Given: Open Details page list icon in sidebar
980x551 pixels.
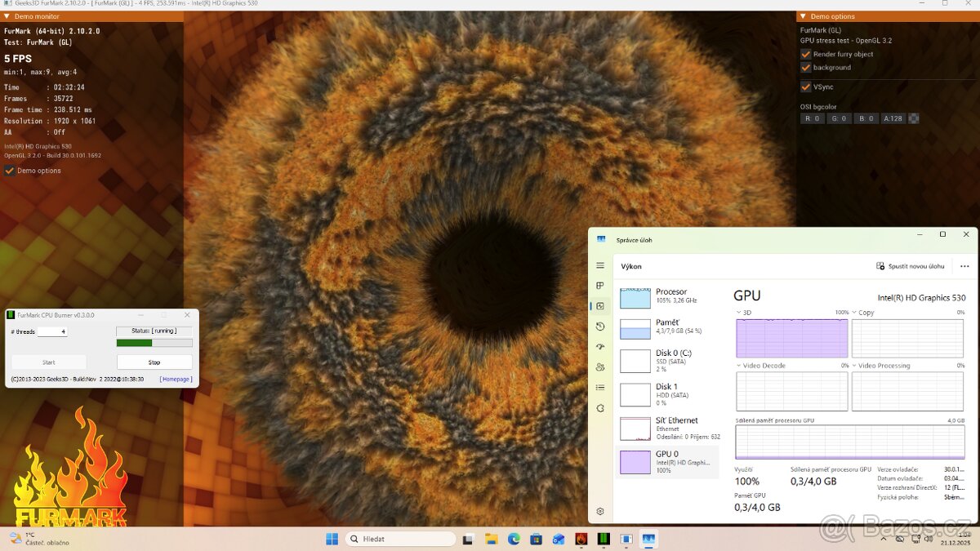Looking at the screenshot, I should pyautogui.click(x=600, y=388).
